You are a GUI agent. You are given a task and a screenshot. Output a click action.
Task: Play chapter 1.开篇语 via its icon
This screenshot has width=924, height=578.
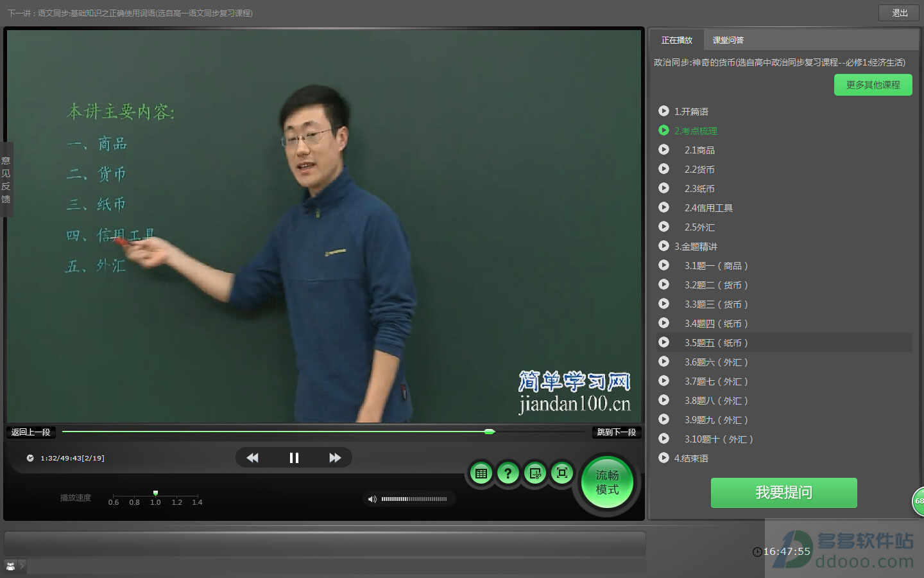(663, 111)
